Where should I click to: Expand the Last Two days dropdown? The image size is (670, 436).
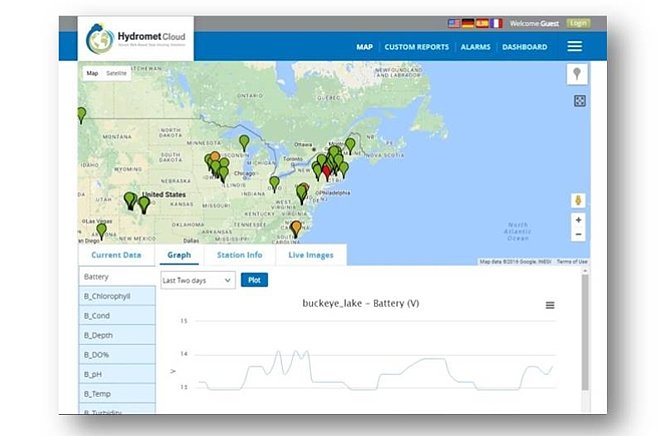point(197,281)
